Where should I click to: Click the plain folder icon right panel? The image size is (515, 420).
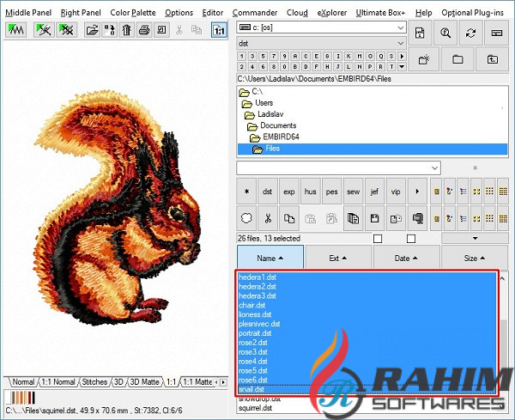[x=457, y=59]
